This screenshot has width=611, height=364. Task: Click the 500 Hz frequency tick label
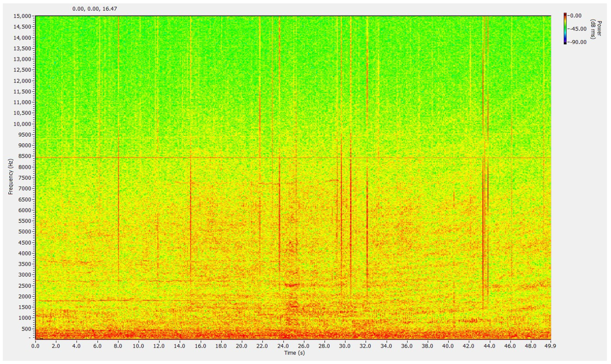point(27,329)
